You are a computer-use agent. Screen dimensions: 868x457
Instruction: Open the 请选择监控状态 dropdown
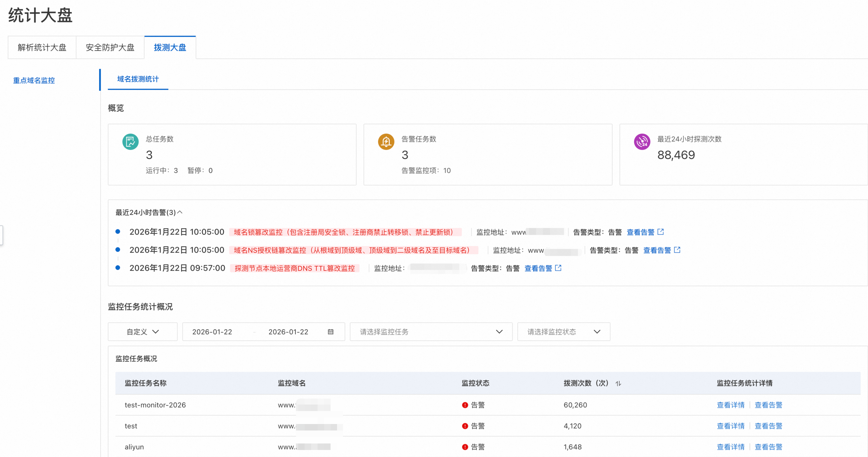click(x=563, y=332)
